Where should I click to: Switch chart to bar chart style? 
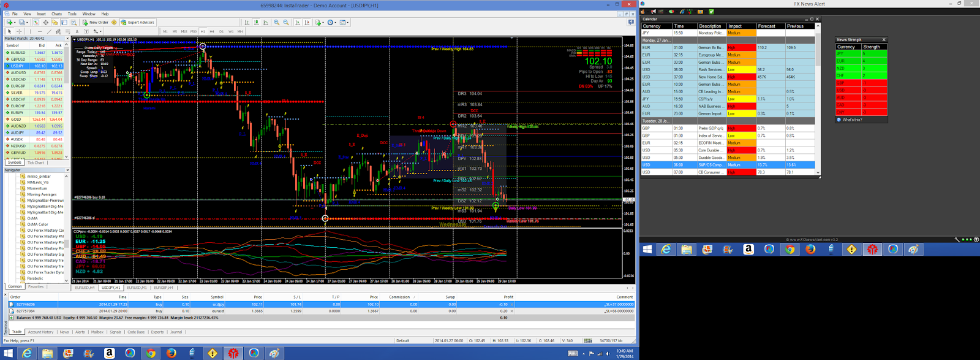pos(247,22)
